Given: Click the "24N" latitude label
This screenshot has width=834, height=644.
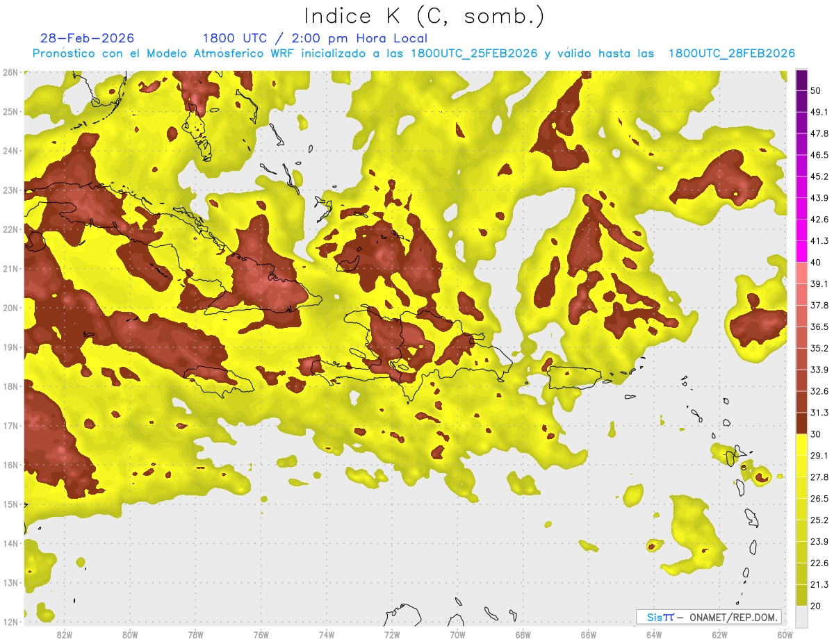Looking at the screenshot, I should (x=10, y=151).
